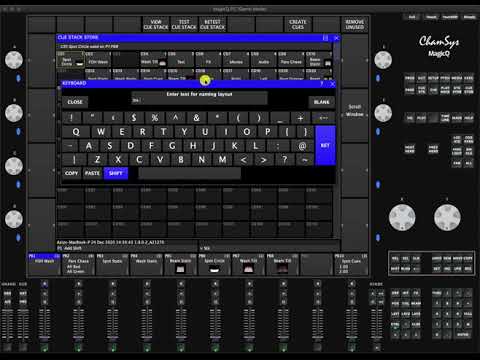Viewport: 480px width, 360px height.
Task: Toggle the blue button below encoder B
Action: (18, 131)
